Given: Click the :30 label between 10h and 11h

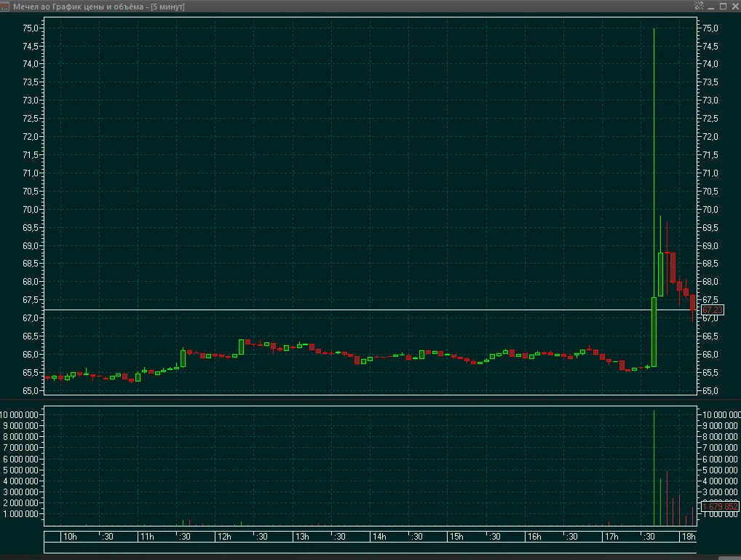Looking at the screenshot, I should click(x=108, y=537).
